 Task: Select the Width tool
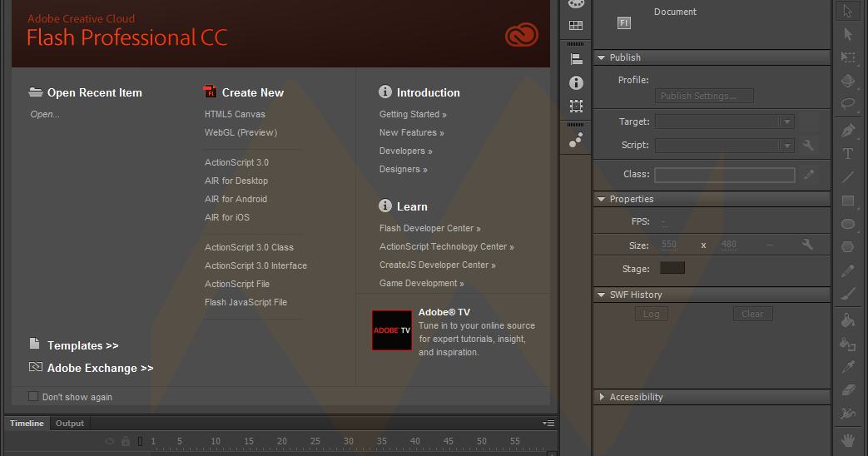(847, 414)
